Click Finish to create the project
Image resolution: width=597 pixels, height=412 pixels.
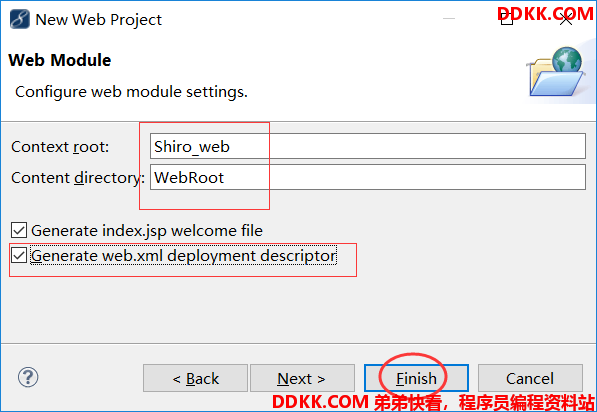[416, 378]
